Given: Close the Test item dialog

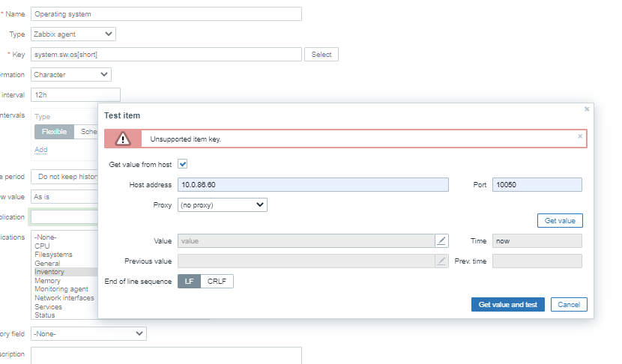Looking at the screenshot, I should pyautogui.click(x=587, y=109).
